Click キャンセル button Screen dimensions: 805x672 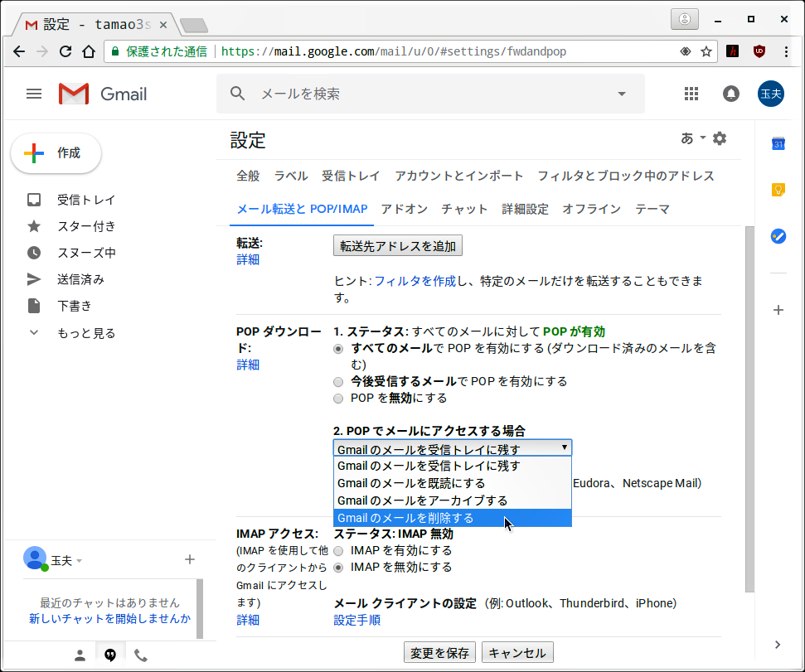(517, 652)
